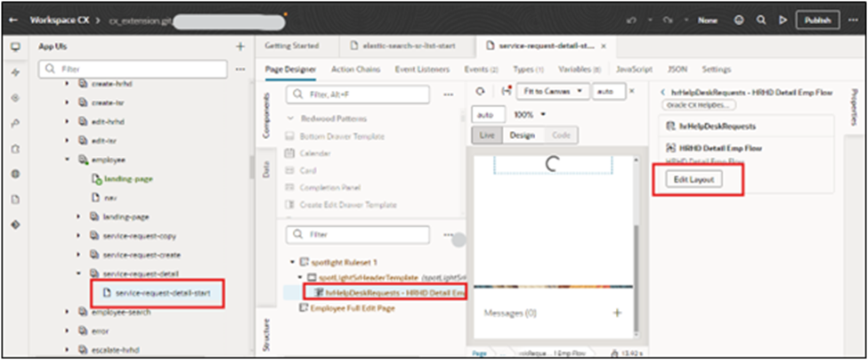Open the Getting Started tab
This screenshot has height=360, width=868.
(x=291, y=46)
